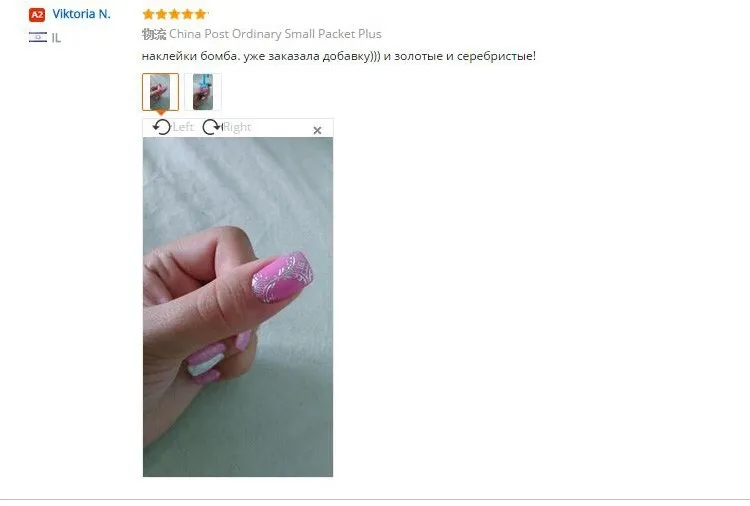The image size is (750, 506).
Task: Open Viktoria N. reviewer profile link
Action: pos(81,14)
